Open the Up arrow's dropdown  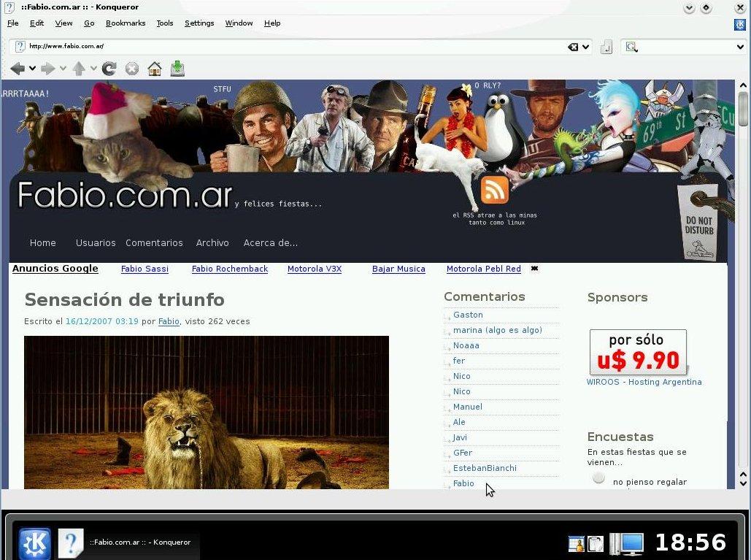(x=93, y=69)
